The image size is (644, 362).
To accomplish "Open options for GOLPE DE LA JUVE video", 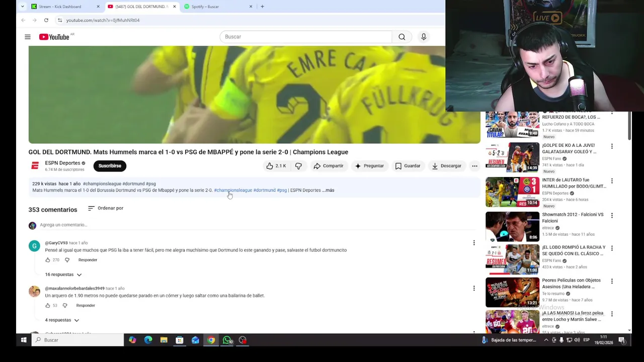I will point(612,146).
